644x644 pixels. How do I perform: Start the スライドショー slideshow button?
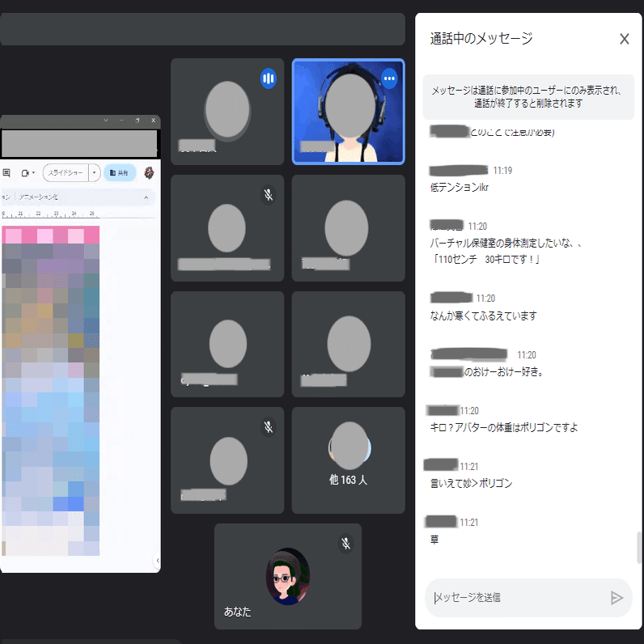point(66,173)
